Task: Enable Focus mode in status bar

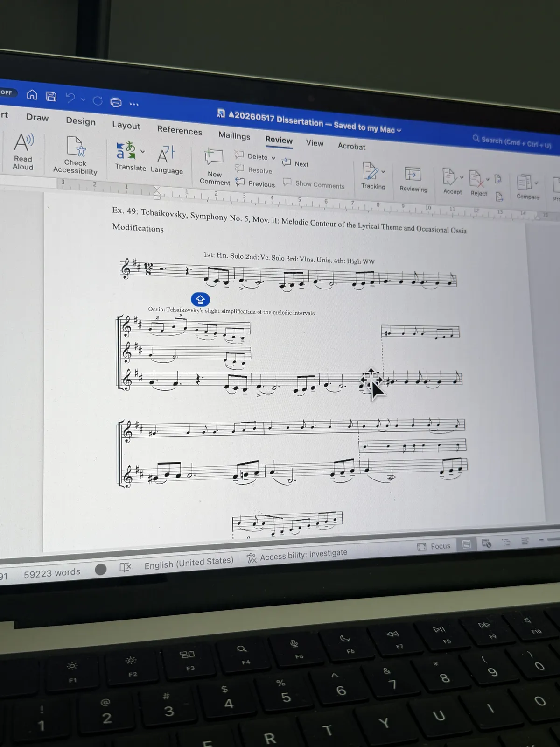Action: (x=434, y=546)
